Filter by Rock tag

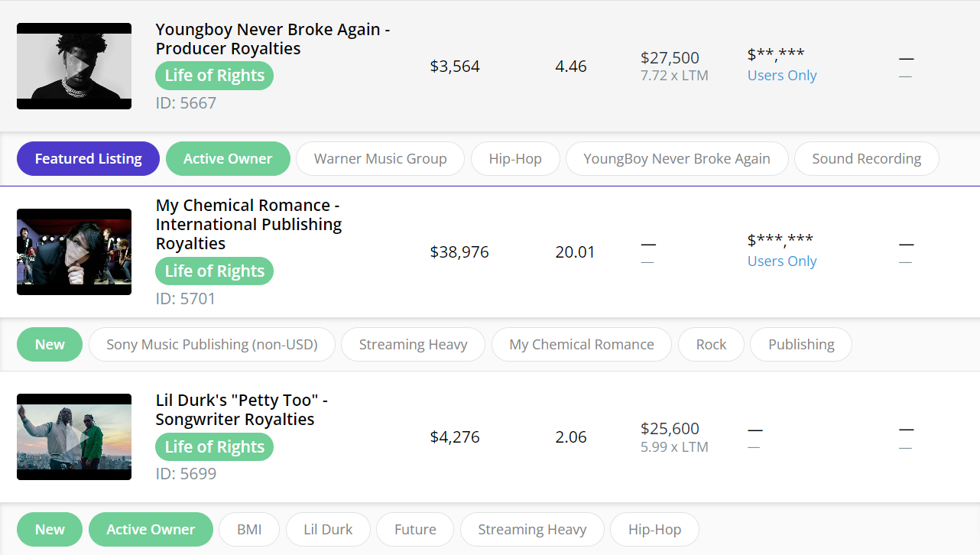pos(711,345)
